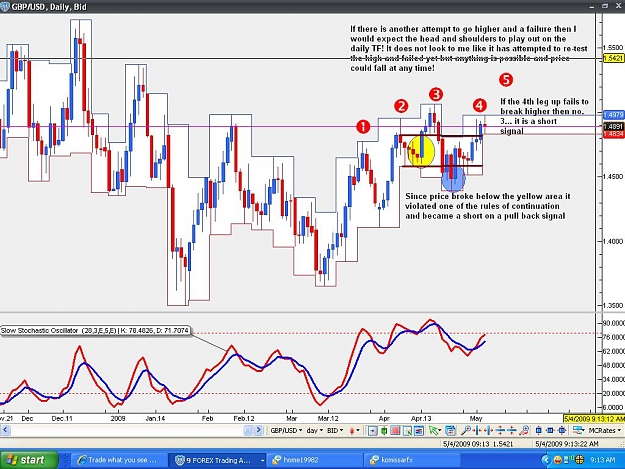
Task: Open the GBP/USD symbol dropdown
Action: [x=286, y=430]
